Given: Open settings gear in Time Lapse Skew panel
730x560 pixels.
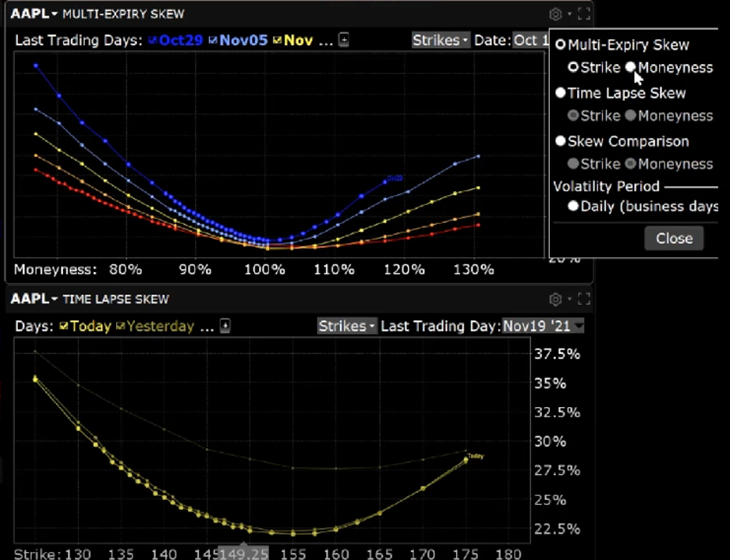Looking at the screenshot, I should tap(555, 299).
